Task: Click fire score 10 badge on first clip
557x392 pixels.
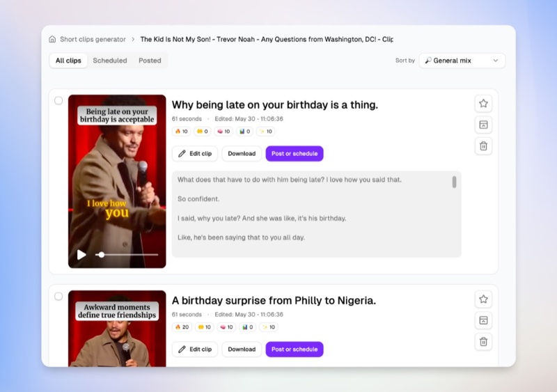Action: pyautogui.click(x=182, y=132)
